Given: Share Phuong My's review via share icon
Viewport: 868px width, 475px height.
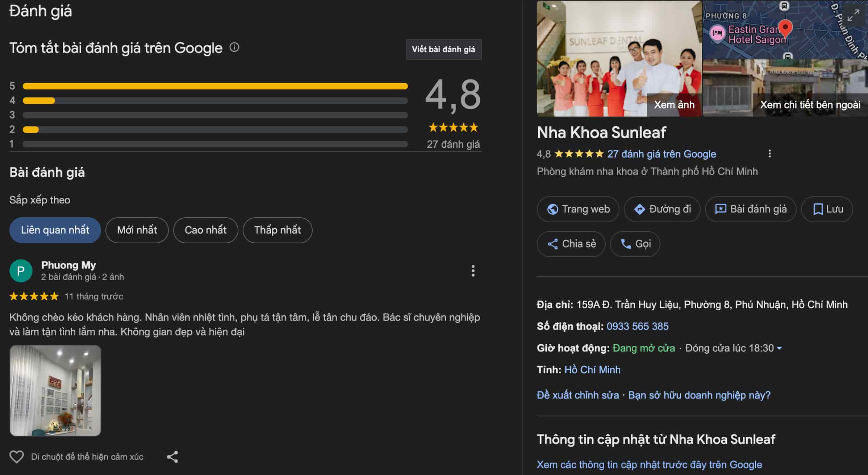Looking at the screenshot, I should tap(172, 457).
